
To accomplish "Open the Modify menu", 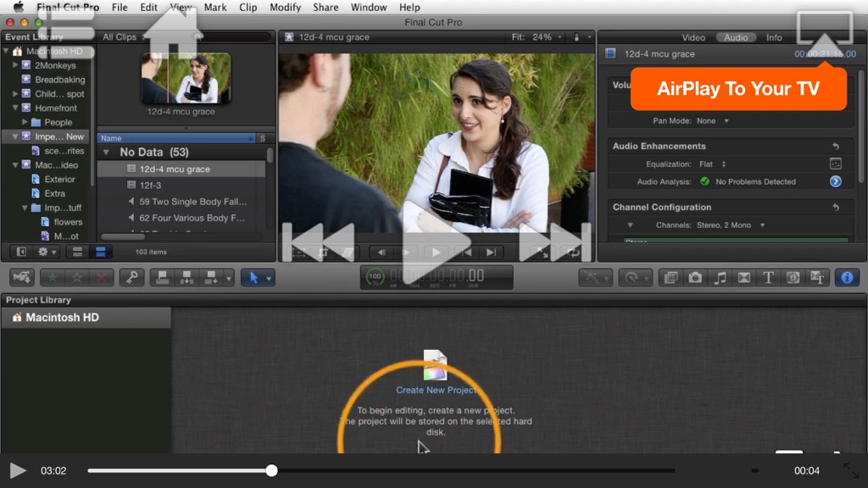I will pos(285,7).
